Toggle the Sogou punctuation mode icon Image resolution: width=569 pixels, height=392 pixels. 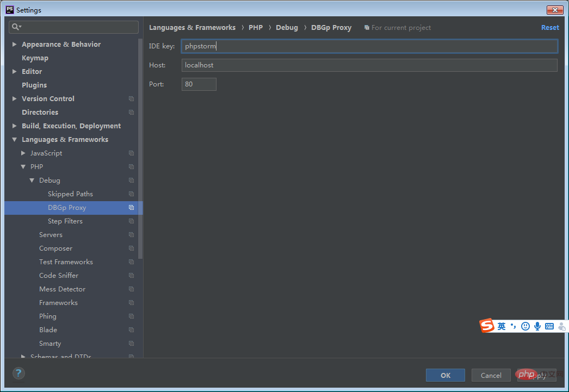(x=513, y=326)
